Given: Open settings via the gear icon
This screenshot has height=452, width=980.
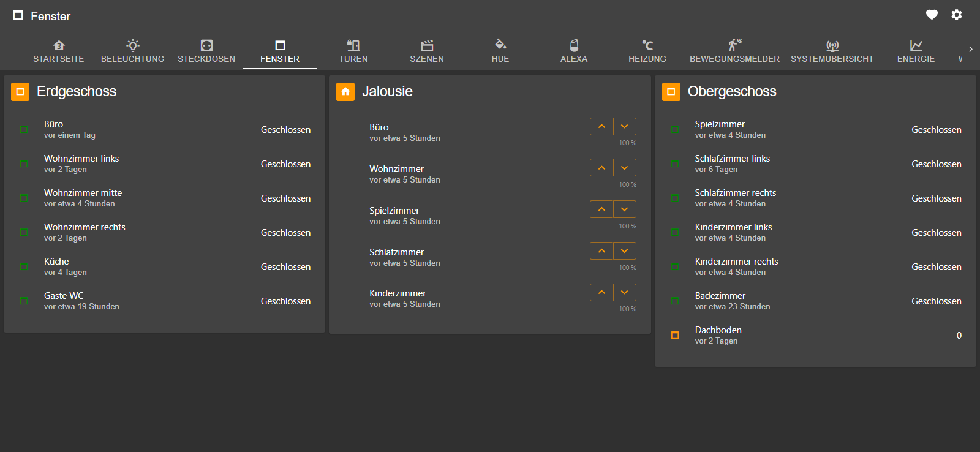Looking at the screenshot, I should 957,15.
